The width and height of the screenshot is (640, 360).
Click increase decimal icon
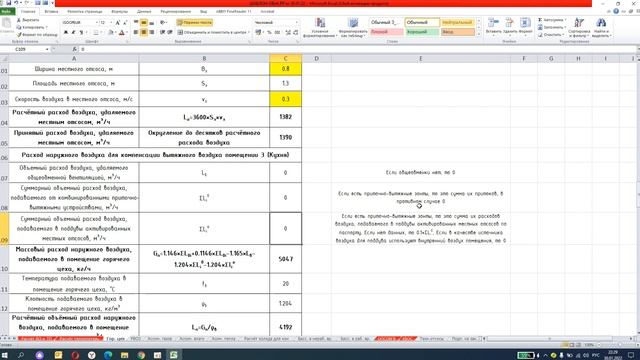288,32
